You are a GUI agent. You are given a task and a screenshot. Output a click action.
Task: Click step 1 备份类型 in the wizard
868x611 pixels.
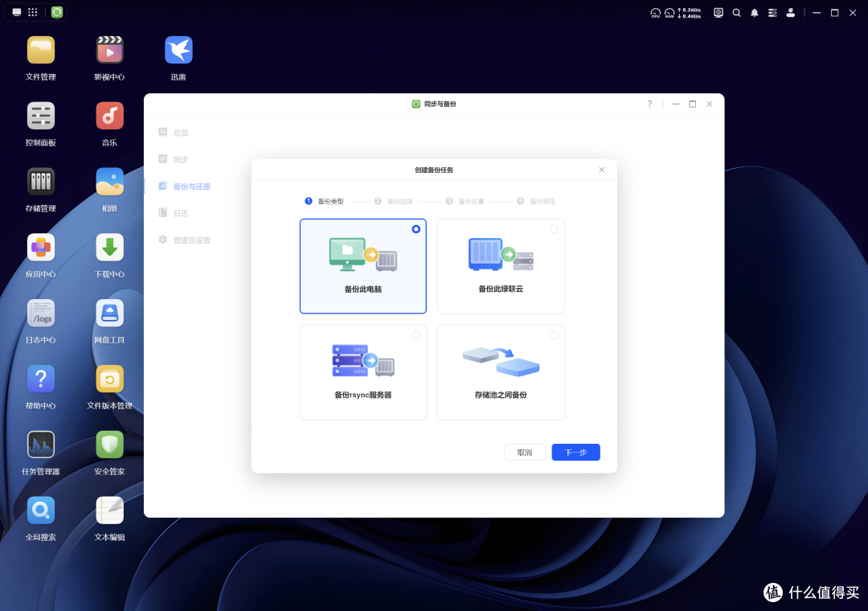pos(325,201)
